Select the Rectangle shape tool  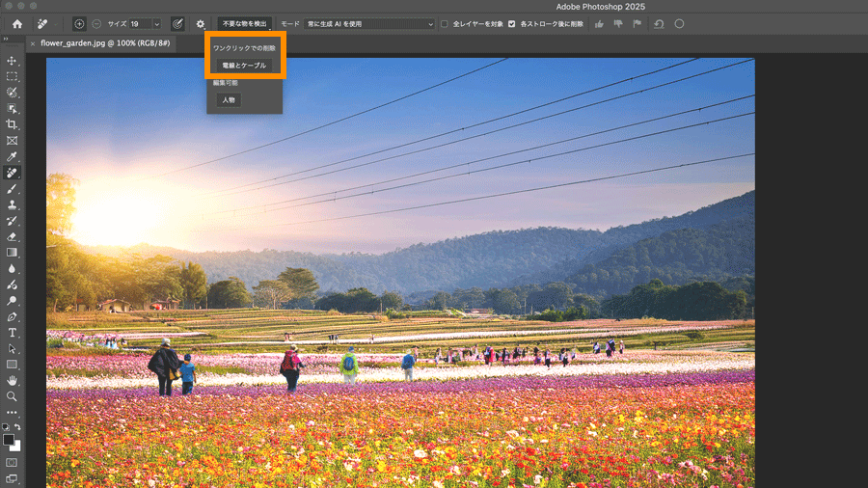pos(12,365)
